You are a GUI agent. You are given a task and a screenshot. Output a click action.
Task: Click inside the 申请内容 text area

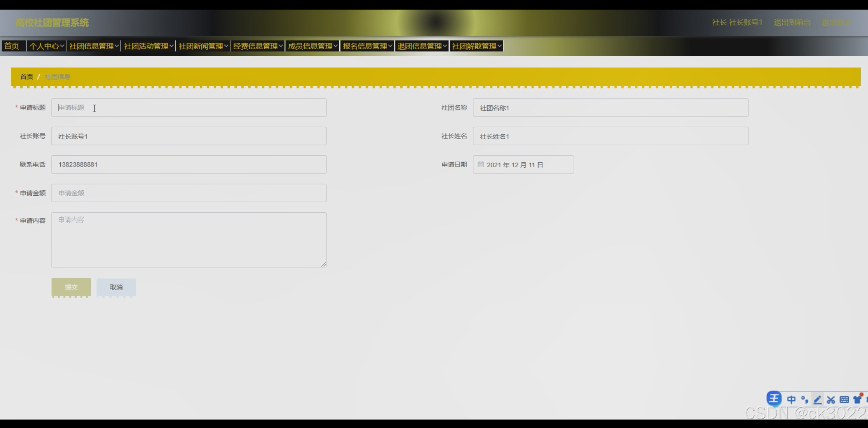tap(189, 240)
